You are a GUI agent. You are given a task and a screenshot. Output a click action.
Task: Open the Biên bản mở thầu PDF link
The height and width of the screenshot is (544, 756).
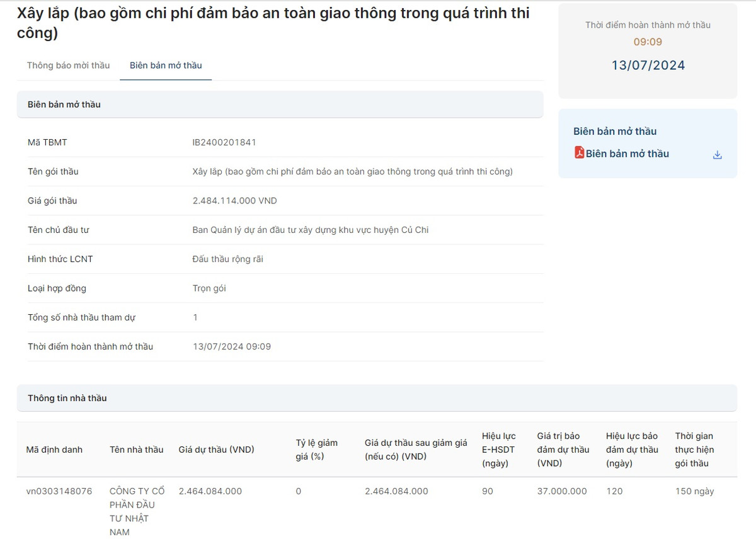pos(627,154)
